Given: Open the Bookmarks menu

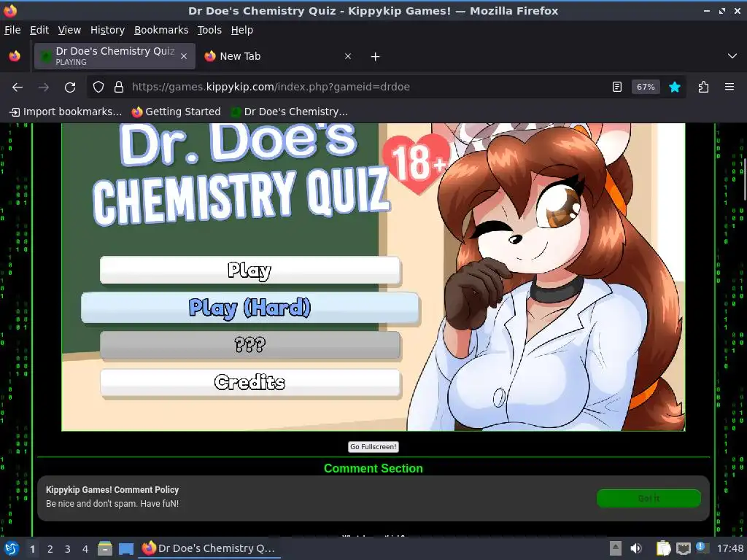Looking at the screenshot, I should (x=161, y=30).
